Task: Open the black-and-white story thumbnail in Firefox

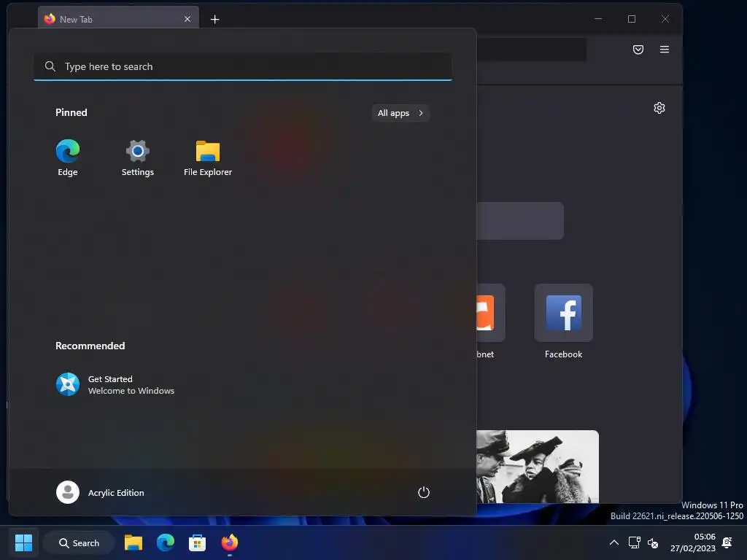Action: tap(538, 467)
